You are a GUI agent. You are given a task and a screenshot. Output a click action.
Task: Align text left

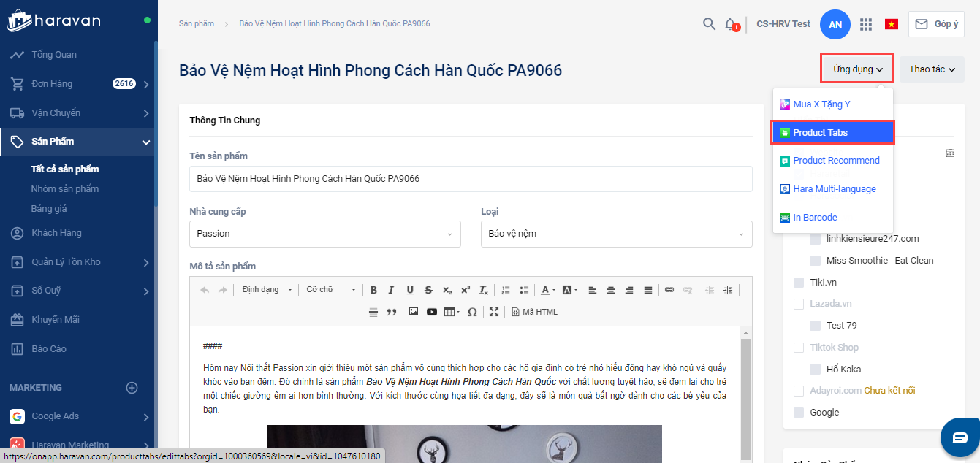point(593,290)
